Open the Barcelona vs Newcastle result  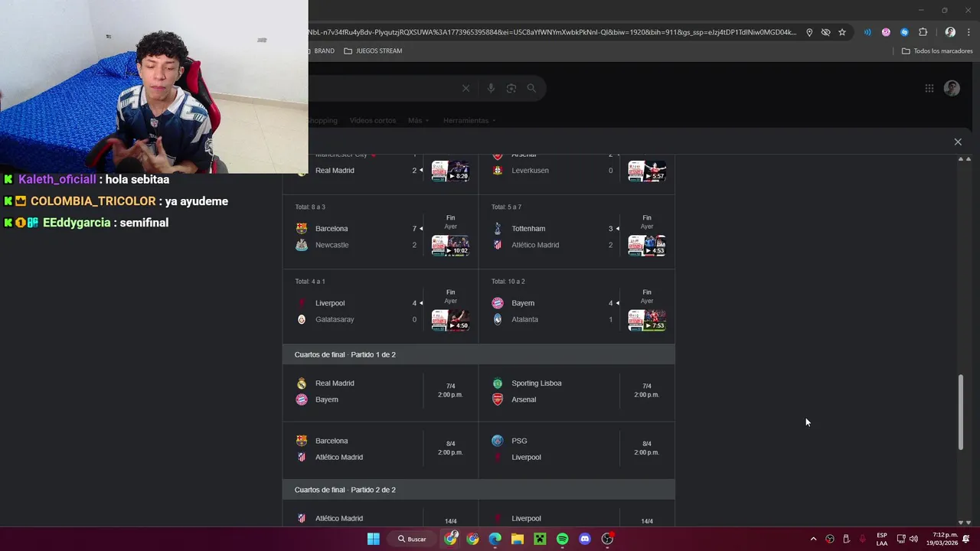pos(381,232)
